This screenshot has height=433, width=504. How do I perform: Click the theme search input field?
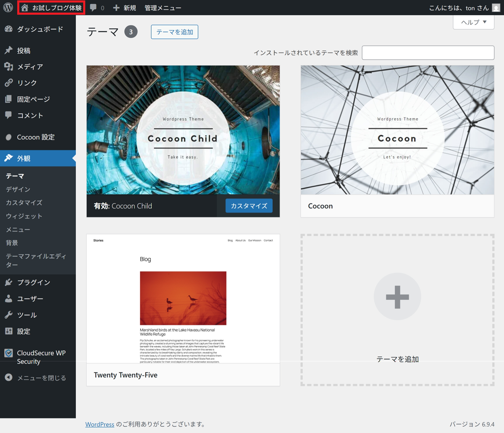[x=428, y=53]
